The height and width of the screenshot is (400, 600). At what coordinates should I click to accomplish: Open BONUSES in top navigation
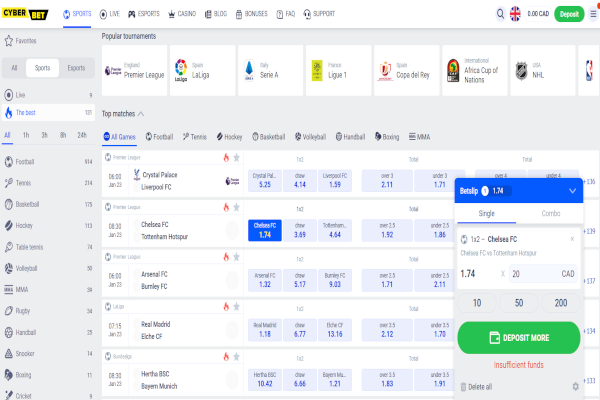click(251, 14)
